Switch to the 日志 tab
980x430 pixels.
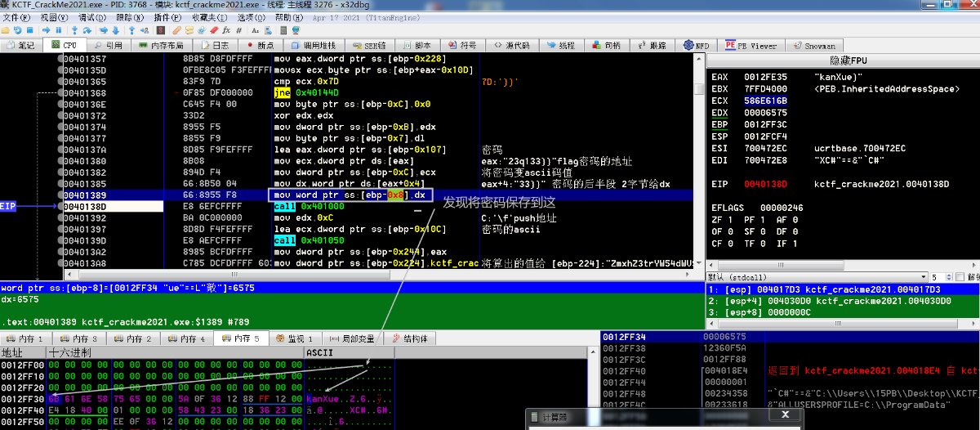point(215,45)
